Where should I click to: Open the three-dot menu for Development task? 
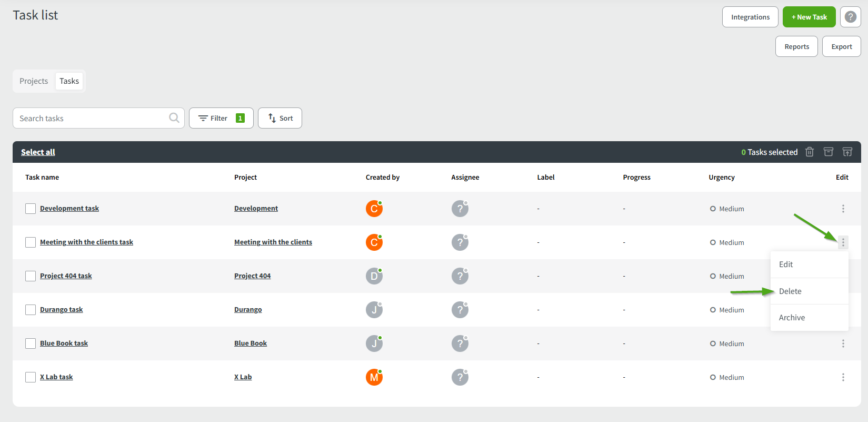tap(843, 209)
